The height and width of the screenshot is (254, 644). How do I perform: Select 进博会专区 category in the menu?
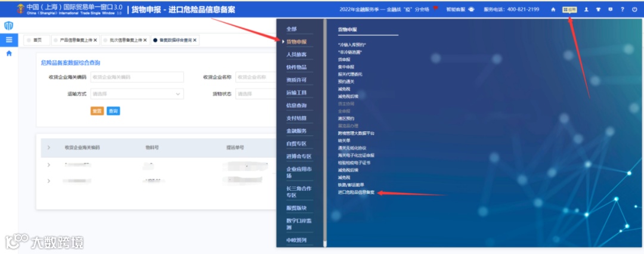pyautogui.click(x=299, y=156)
